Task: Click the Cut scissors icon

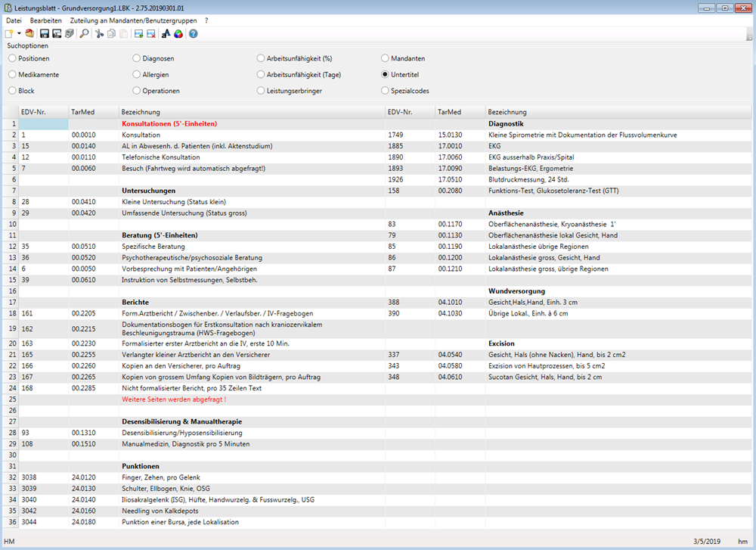Action: (x=99, y=34)
